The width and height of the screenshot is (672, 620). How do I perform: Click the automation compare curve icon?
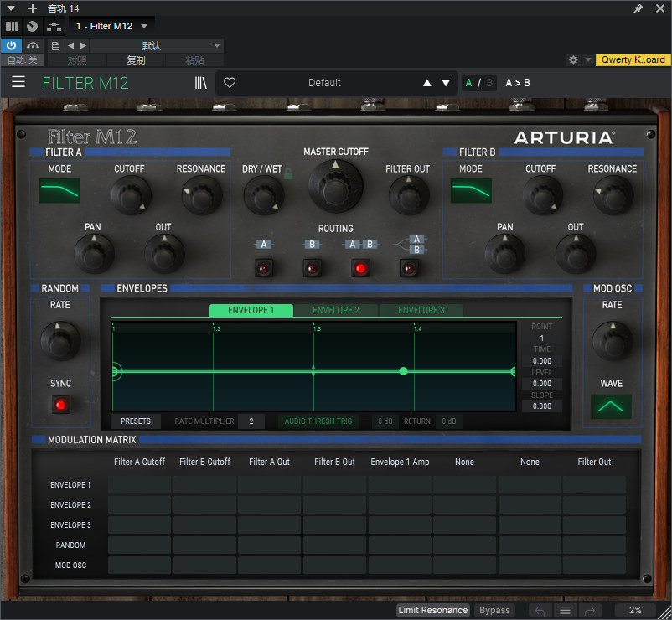pyautogui.click(x=33, y=45)
